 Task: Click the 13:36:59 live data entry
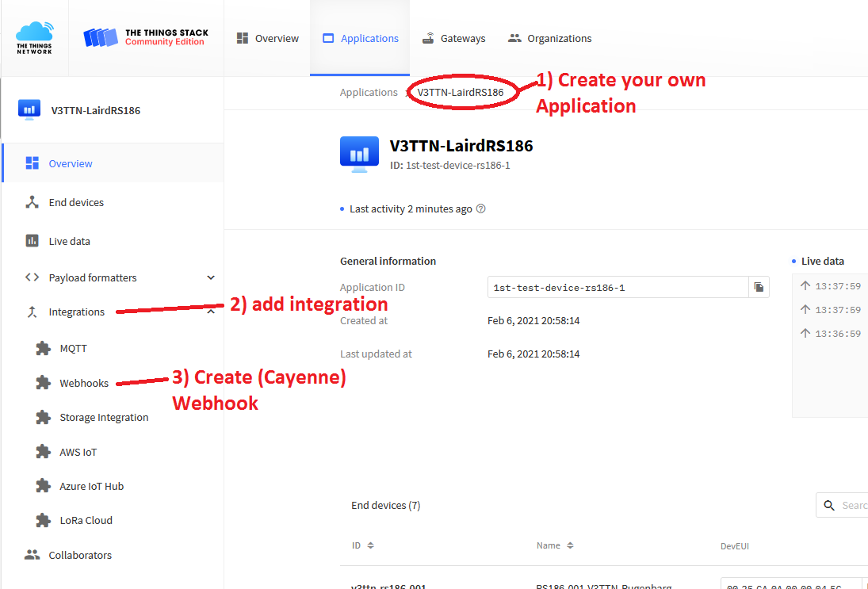[x=831, y=333]
